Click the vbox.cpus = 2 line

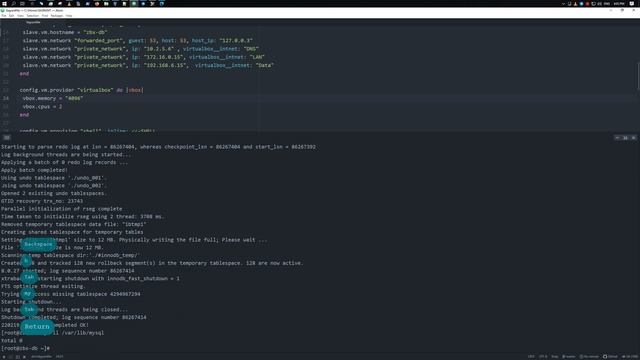42,107
